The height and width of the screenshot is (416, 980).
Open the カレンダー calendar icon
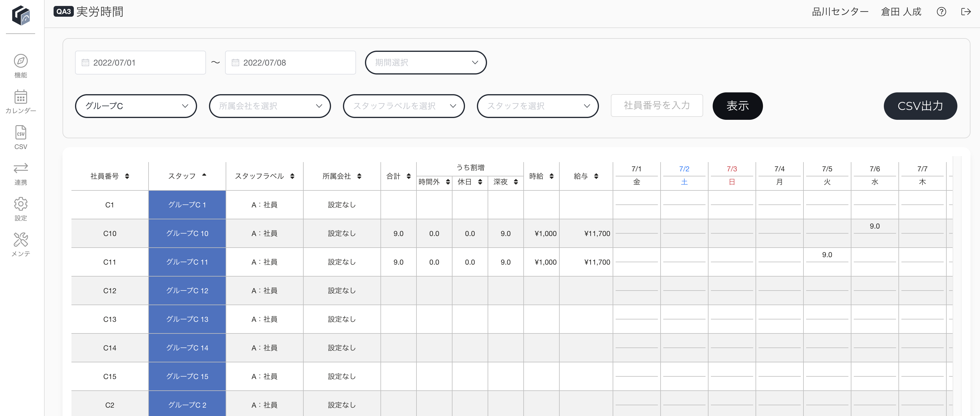[21, 97]
